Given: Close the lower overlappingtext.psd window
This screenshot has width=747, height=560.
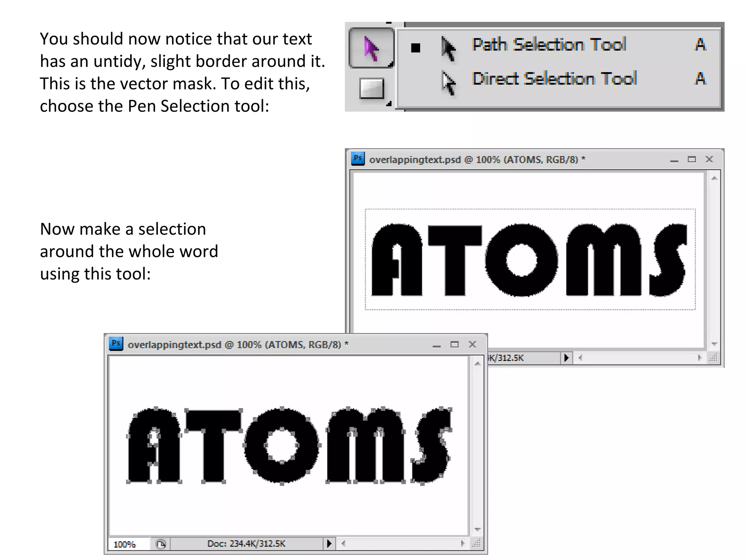Looking at the screenshot, I should [472, 345].
